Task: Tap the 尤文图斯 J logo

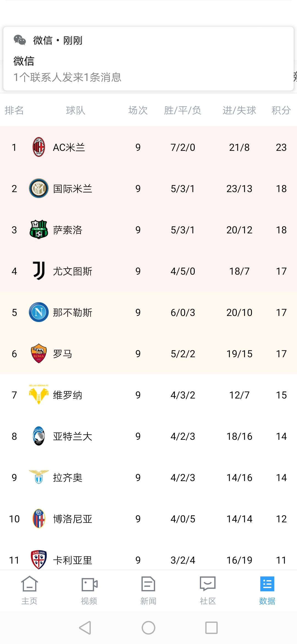Action: click(39, 271)
